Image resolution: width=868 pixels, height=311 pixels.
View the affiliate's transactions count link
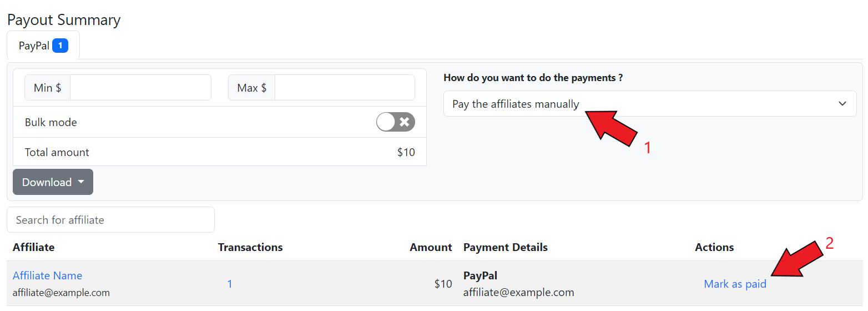230,284
